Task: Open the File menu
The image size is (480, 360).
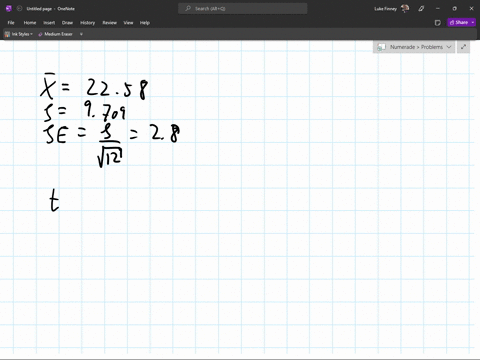Action: click(11, 23)
